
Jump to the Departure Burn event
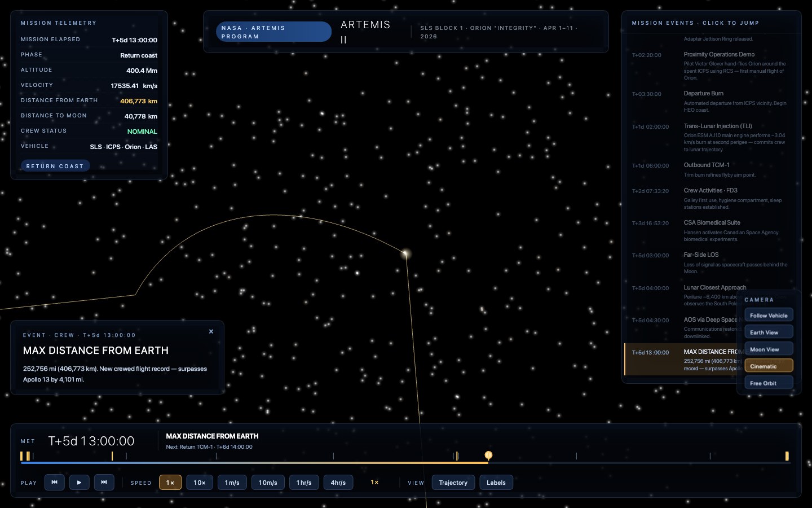pos(711,102)
